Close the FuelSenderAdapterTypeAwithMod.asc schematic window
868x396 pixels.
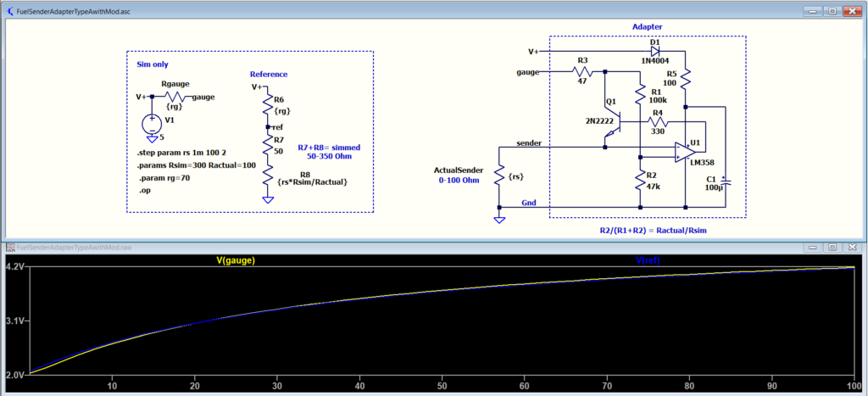pos(851,10)
